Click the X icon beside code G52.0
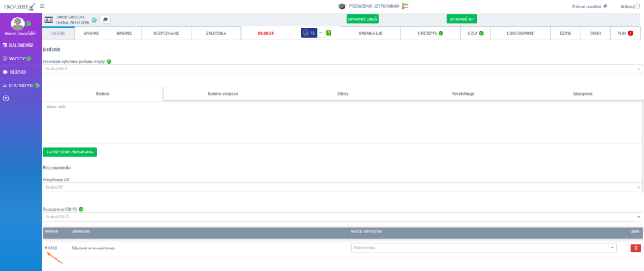Image resolution: width=644 pixels, height=271 pixels. (46, 248)
